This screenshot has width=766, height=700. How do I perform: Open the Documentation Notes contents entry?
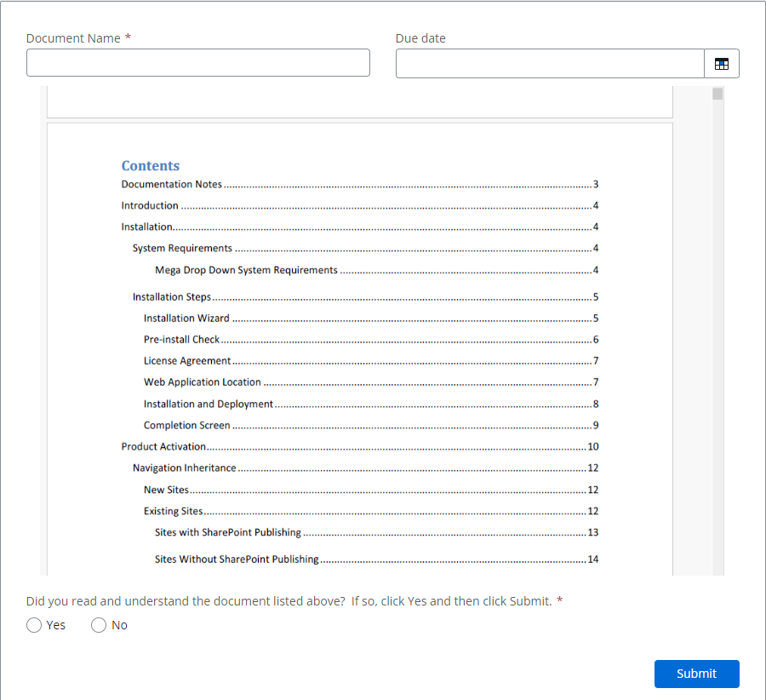point(172,184)
